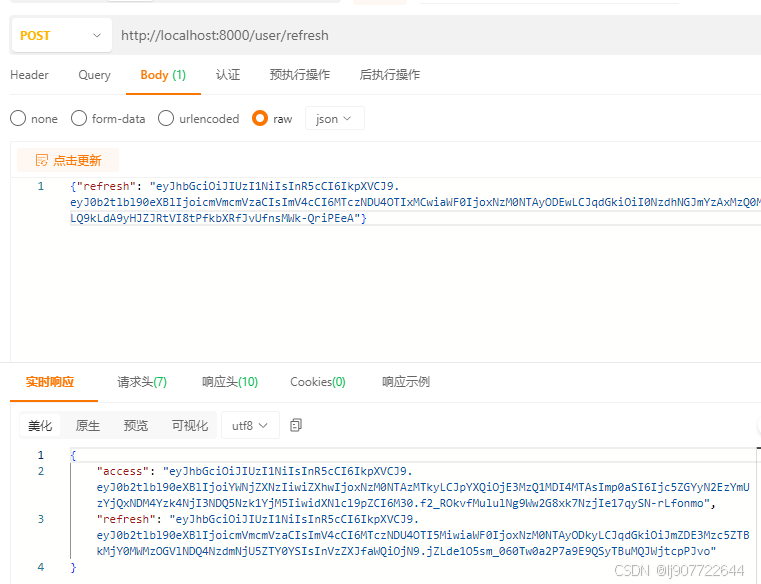Select the urlencoded body type
This screenshot has width=761, height=584.
coord(199,118)
